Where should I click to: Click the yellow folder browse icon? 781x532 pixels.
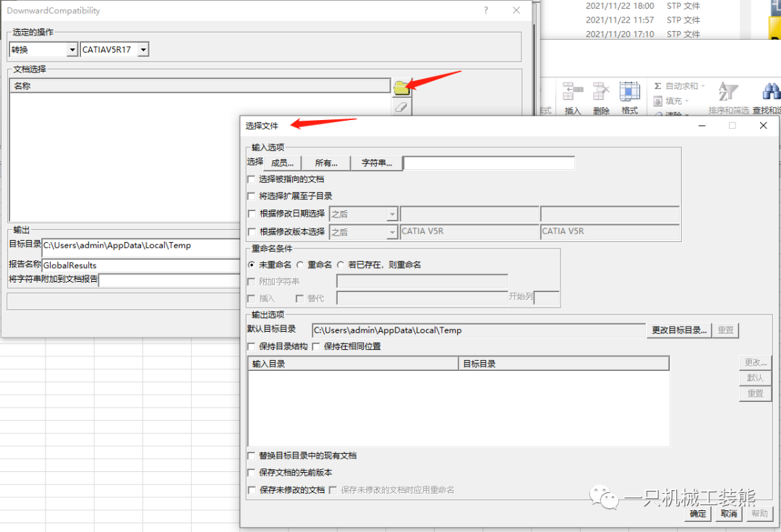click(x=401, y=87)
